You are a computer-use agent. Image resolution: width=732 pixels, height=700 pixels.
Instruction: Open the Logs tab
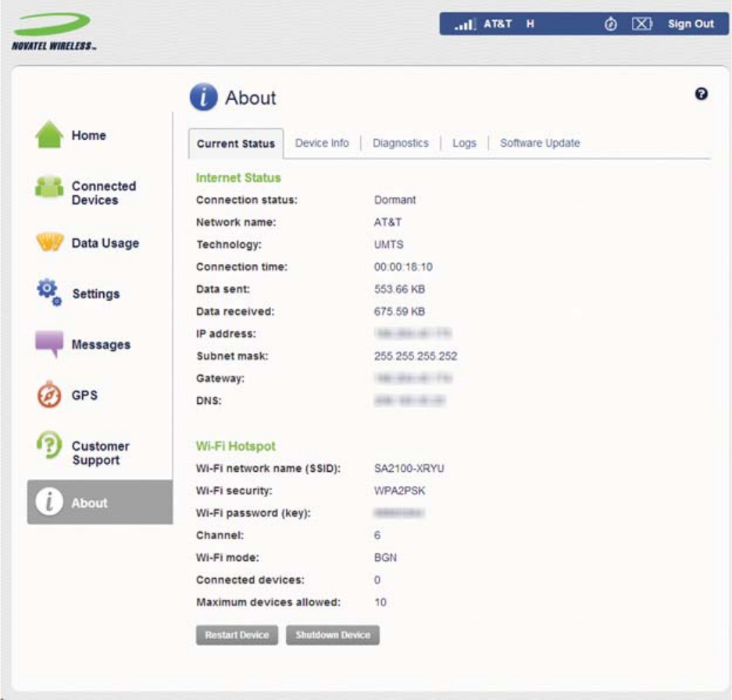(464, 143)
